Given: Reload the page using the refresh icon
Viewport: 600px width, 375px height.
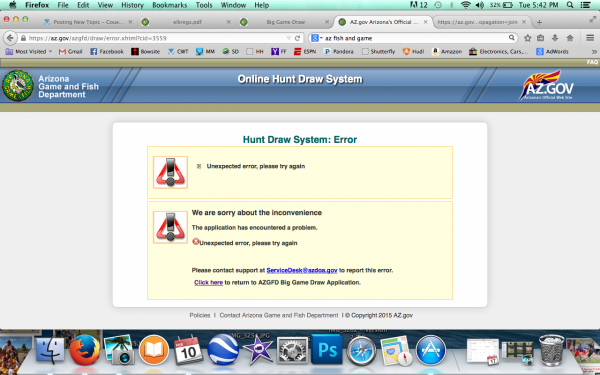Looking at the screenshot, I should [297, 38].
